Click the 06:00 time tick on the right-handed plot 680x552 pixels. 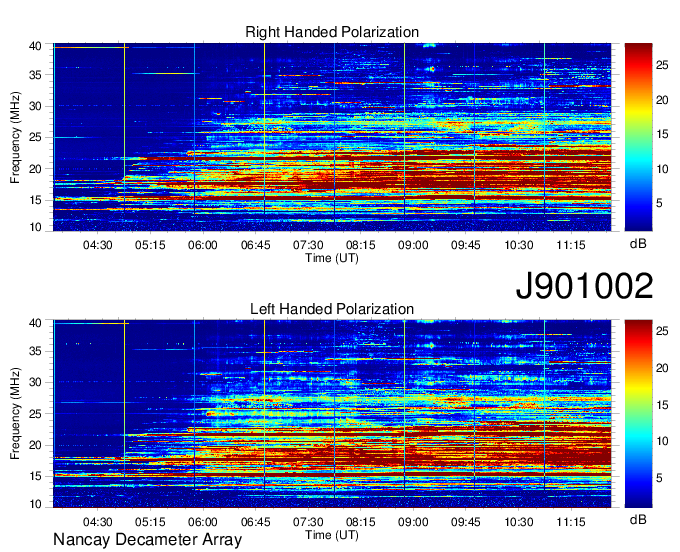203,245
